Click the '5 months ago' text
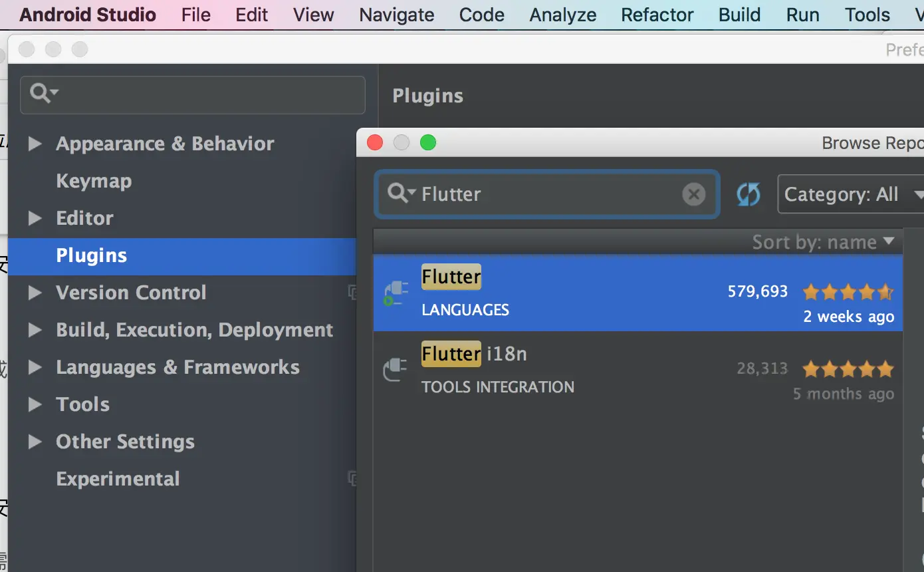 tap(844, 394)
